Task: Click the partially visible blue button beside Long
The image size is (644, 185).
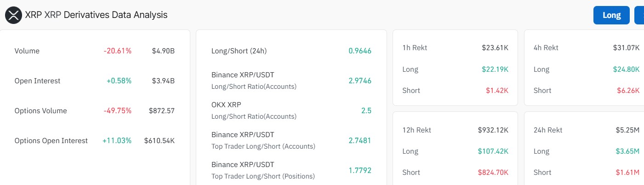Action: point(639,15)
